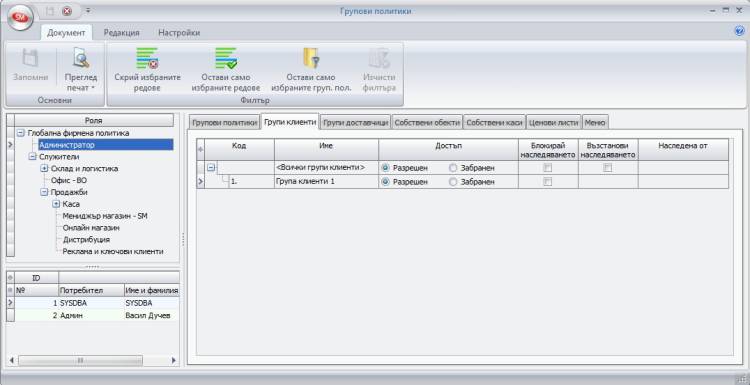Viewport: 750px width, 385px height.
Task: Click Скрий избраните редове icon
Action: (x=147, y=58)
